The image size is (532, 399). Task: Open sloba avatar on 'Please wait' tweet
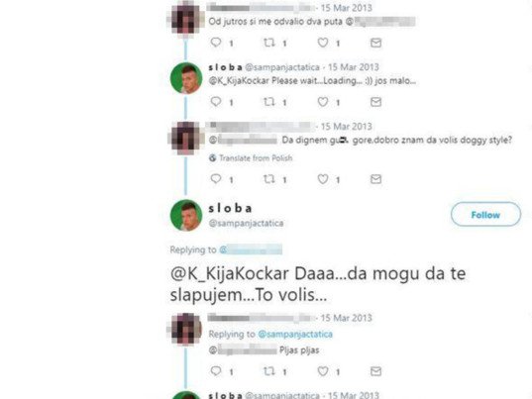click(x=186, y=78)
